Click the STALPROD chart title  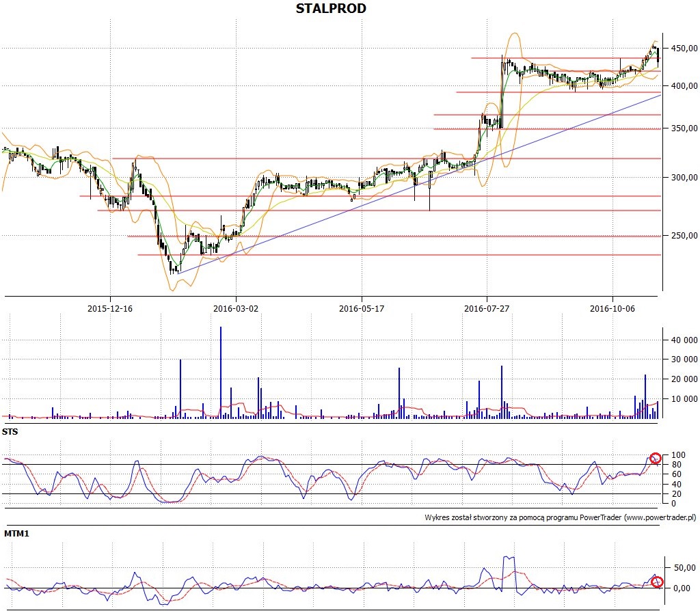coord(331,8)
